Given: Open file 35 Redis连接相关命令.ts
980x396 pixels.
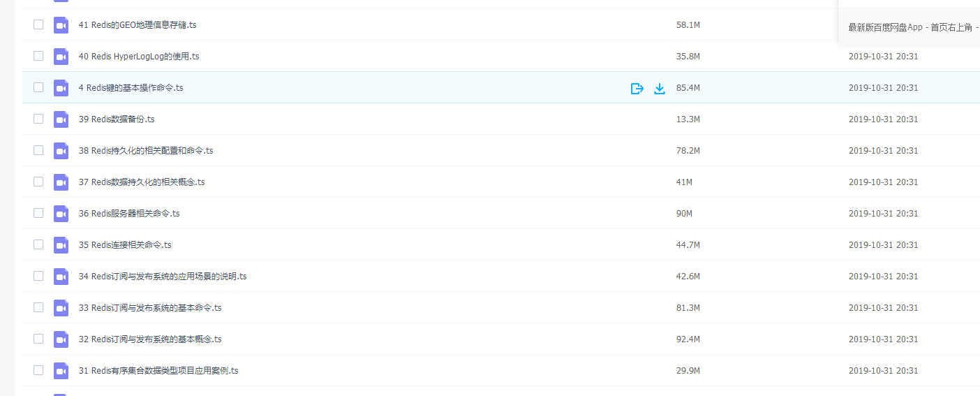Looking at the screenshot, I should pyautogui.click(x=125, y=245).
